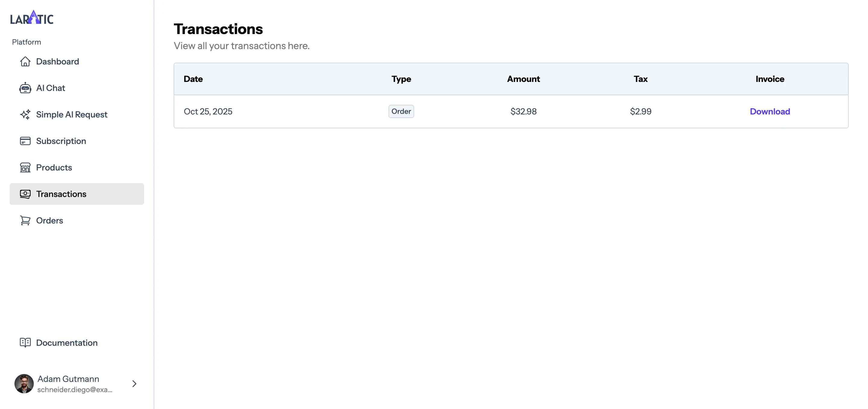
Task: Click the Transactions money icon
Action: click(x=25, y=194)
